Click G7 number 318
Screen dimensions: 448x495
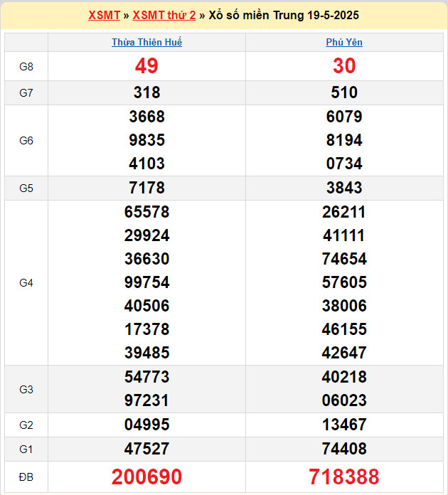146,92
